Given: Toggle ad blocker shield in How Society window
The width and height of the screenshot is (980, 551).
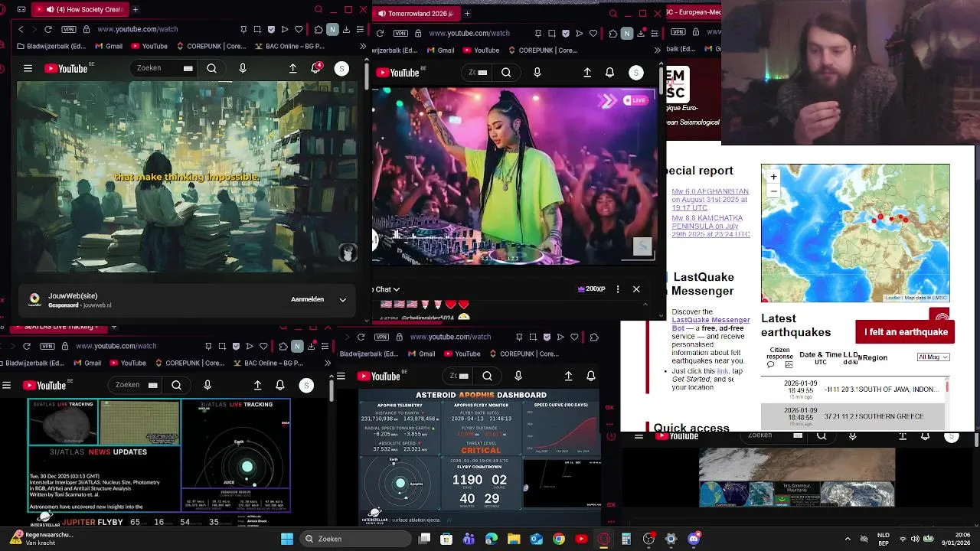Looking at the screenshot, I should pyautogui.click(x=271, y=29).
